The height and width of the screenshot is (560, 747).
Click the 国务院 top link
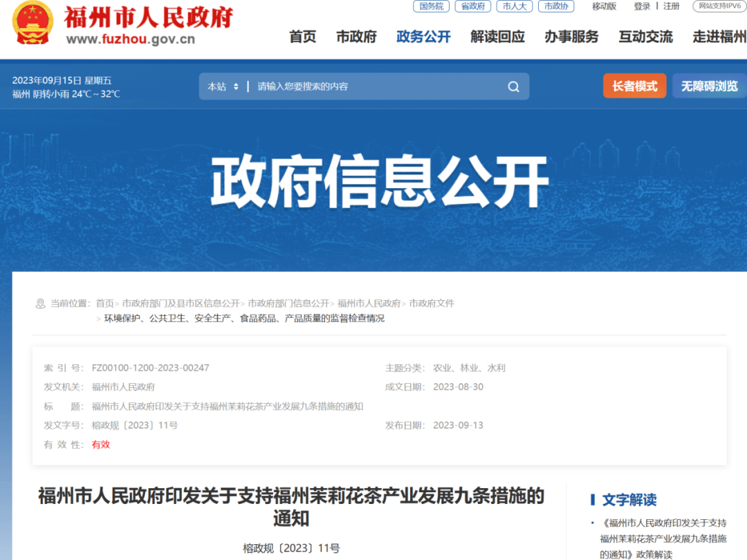pos(431,6)
